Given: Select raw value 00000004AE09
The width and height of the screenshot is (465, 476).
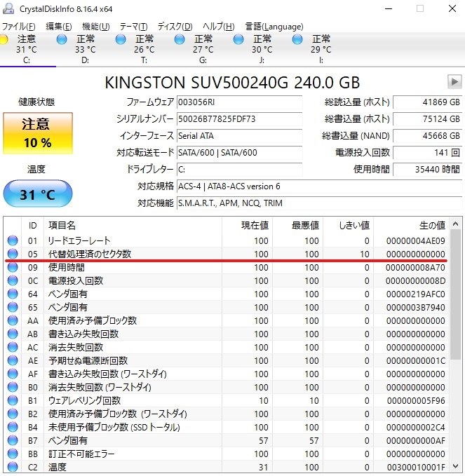Looking at the screenshot, I should [415, 240].
